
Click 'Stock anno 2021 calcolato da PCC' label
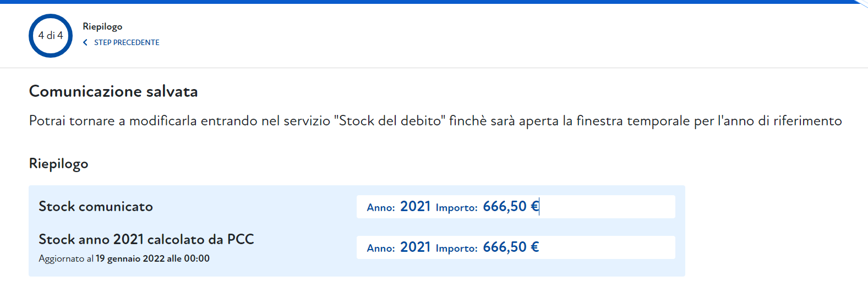(x=146, y=239)
